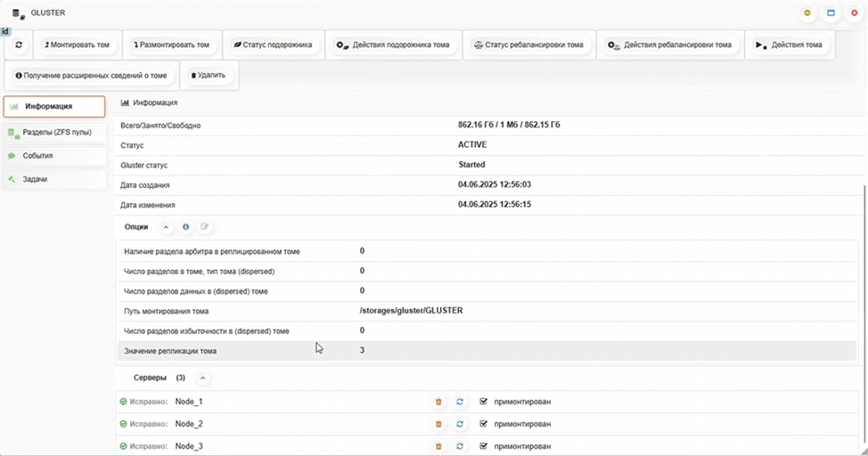Viewport: 868px width, 456px height.
Task: Collapse the Серверы list chevron
Action: pyautogui.click(x=202, y=378)
